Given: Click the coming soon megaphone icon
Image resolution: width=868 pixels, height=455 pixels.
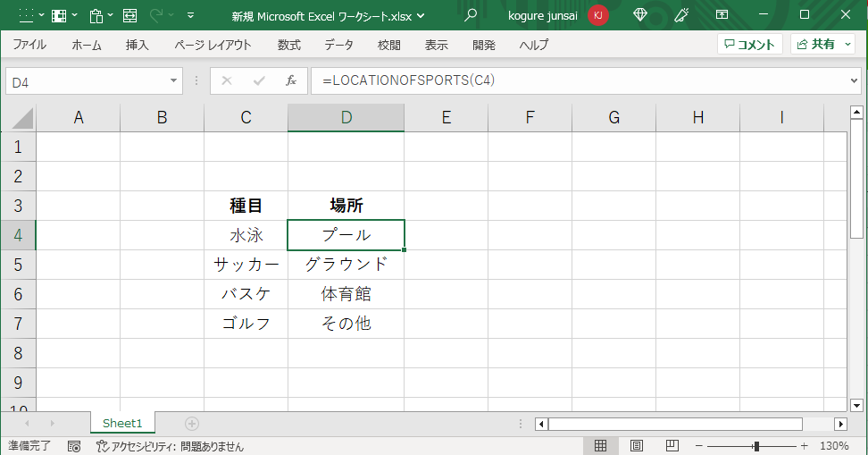Looking at the screenshot, I should pyautogui.click(x=680, y=15).
